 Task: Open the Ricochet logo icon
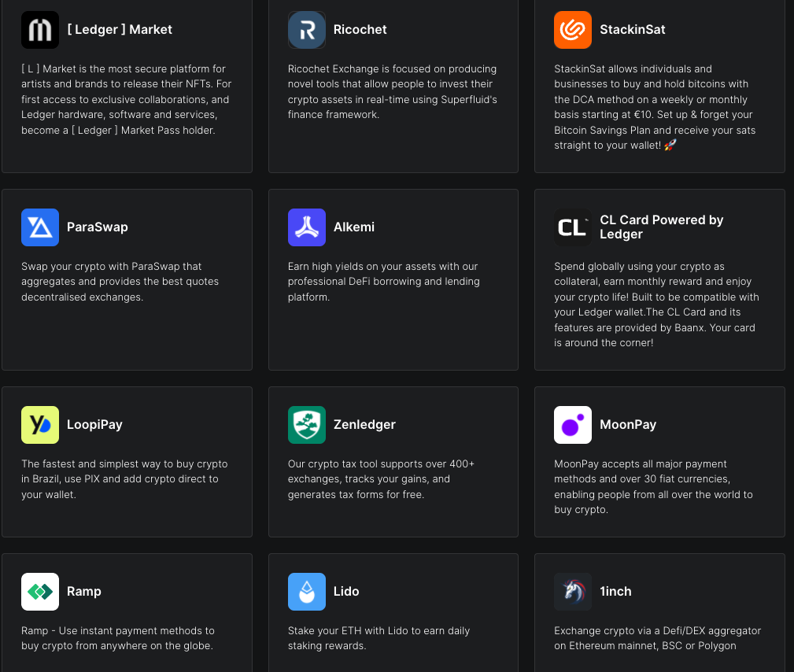(x=306, y=30)
